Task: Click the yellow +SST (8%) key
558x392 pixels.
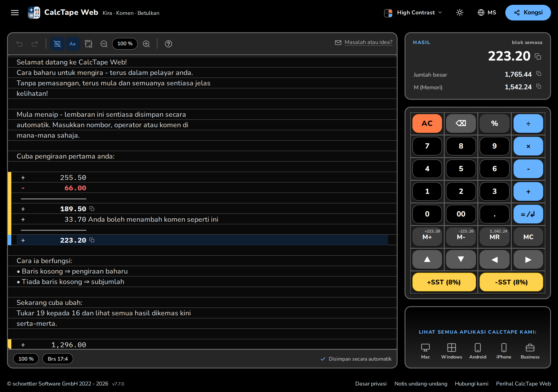Action: [x=444, y=282]
